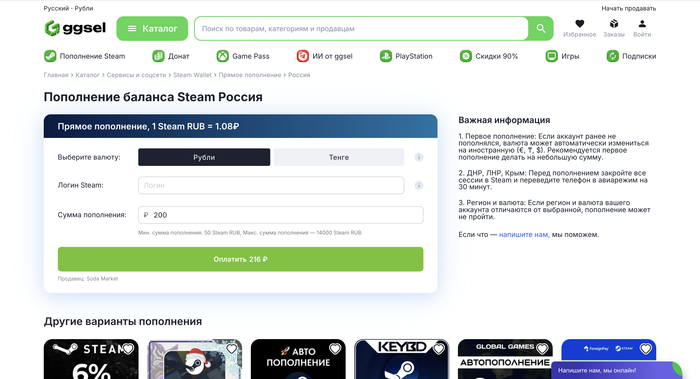Open Избранное heart icon
Image resolution: width=700 pixels, height=379 pixels.
(579, 24)
